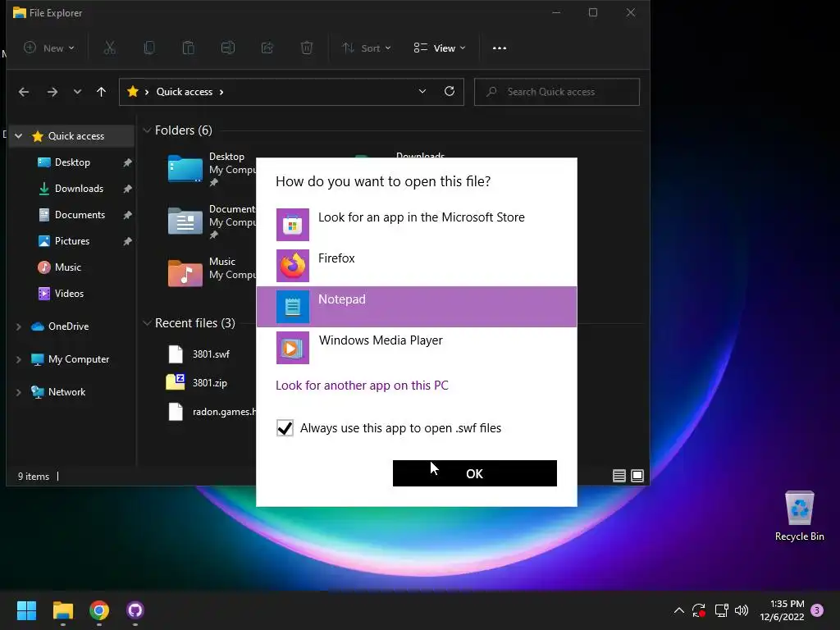Launch Google Chrome from the taskbar

pos(99,610)
